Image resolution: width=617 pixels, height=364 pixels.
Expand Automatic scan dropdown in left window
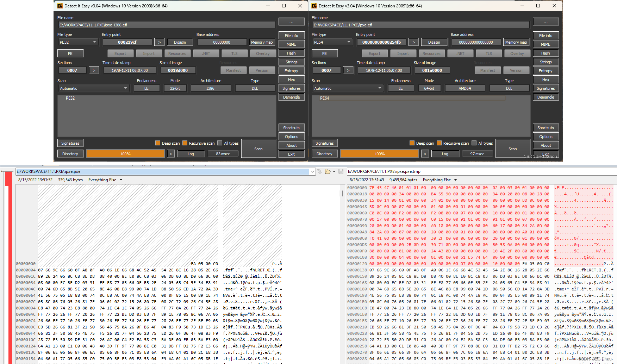[93, 88]
